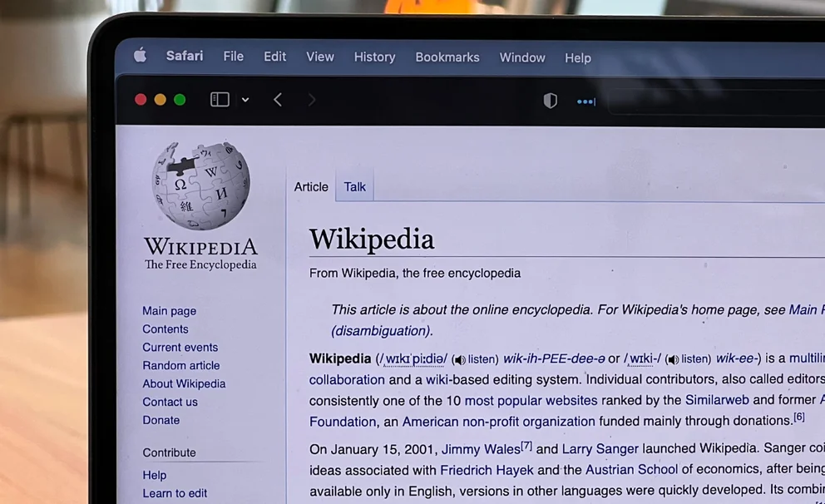
Task: Play the second listen speaker icon
Action: pos(673,360)
